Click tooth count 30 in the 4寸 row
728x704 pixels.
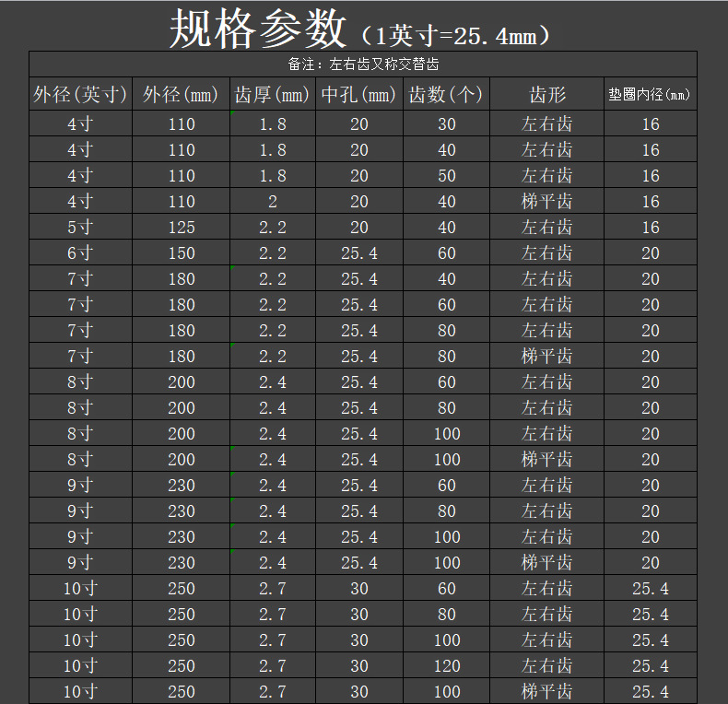tap(447, 124)
